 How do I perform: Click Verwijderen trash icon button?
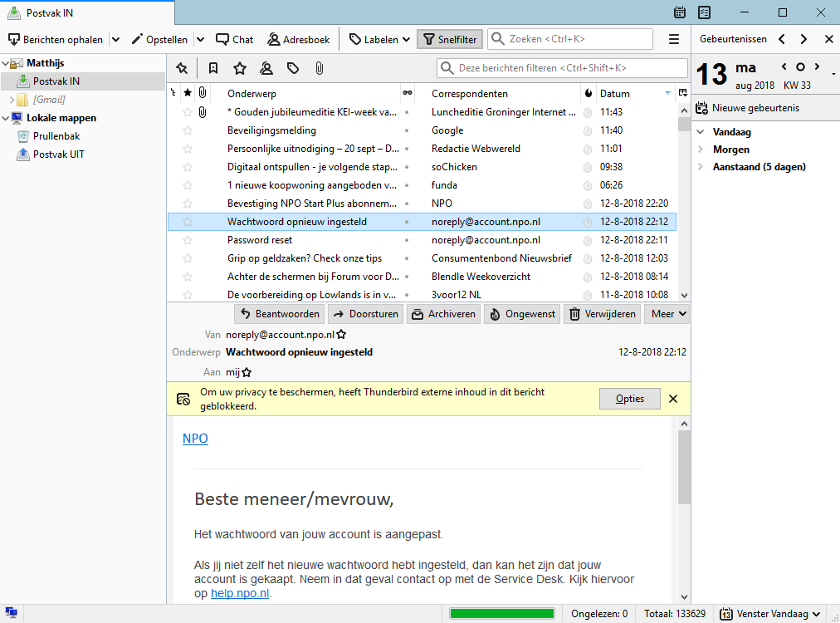point(603,314)
